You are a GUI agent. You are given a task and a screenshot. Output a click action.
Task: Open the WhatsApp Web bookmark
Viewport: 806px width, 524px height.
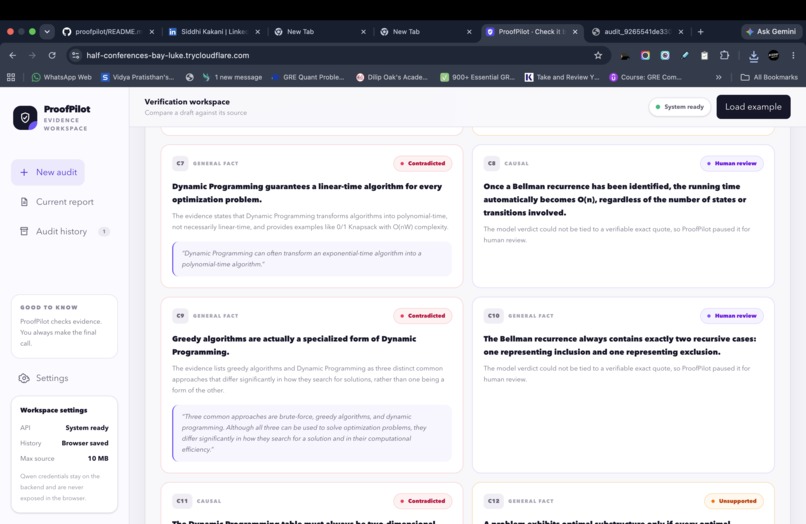[x=62, y=78]
